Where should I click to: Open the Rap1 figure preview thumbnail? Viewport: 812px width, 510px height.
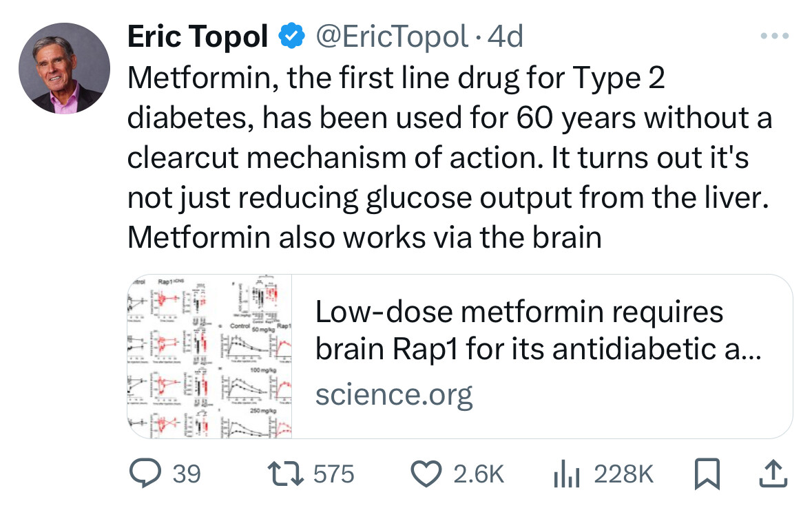[210, 357]
